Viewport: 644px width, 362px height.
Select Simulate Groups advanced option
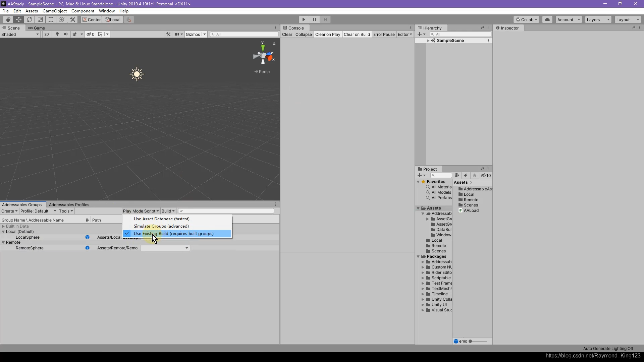click(x=161, y=226)
